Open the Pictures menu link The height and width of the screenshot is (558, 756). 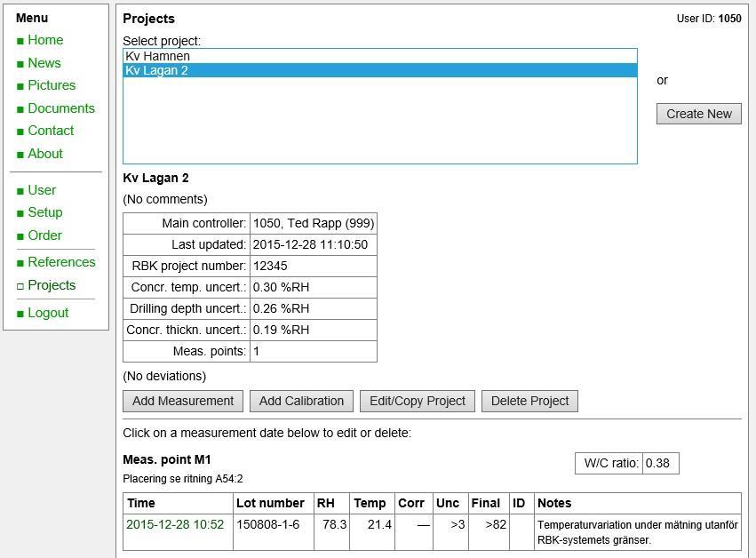click(x=52, y=85)
